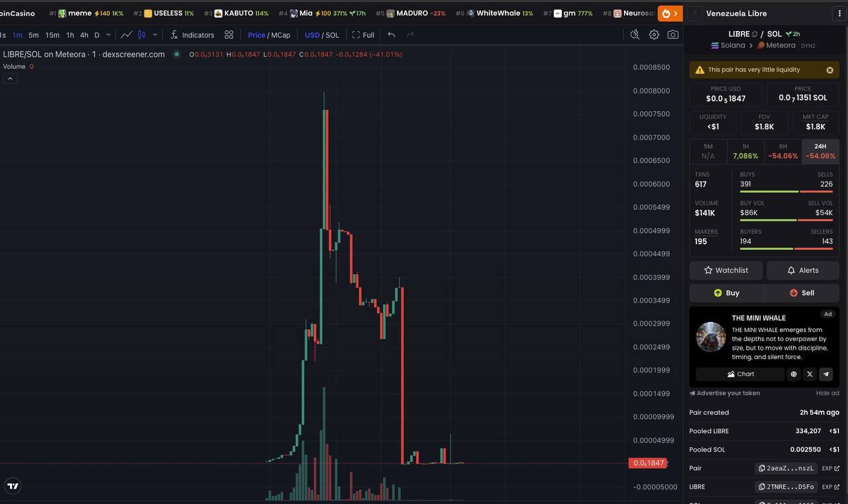
Task: Dismiss the low liquidity warning
Action: pos(829,70)
